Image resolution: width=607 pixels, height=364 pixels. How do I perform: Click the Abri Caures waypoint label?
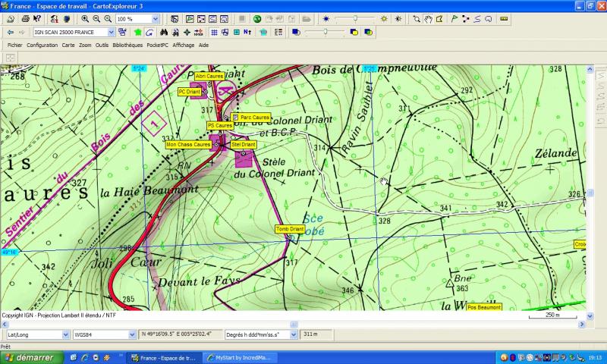pyautogui.click(x=209, y=76)
